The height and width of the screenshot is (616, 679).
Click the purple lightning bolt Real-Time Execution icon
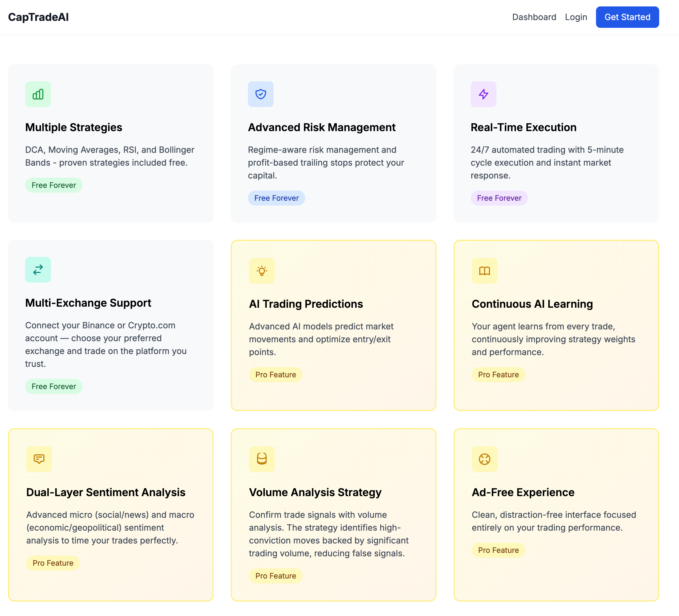click(483, 94)
